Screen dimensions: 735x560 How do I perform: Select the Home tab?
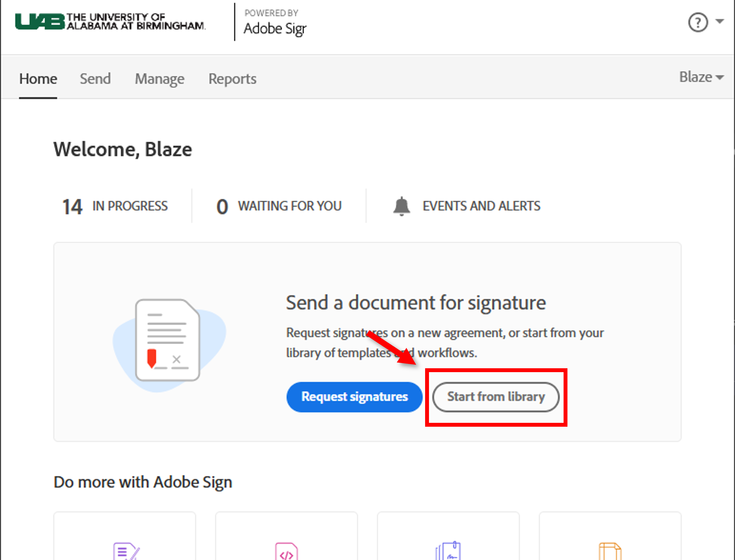point(38,79)
